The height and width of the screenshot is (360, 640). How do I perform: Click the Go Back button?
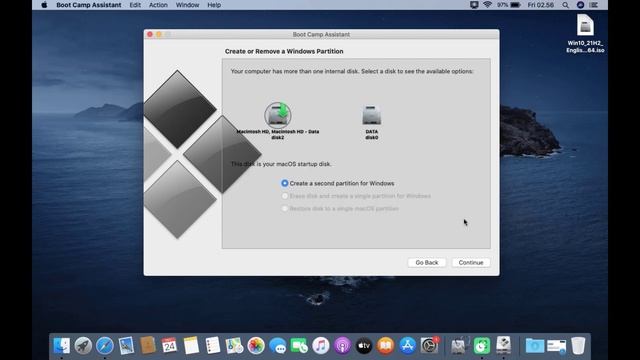point(427,262)
